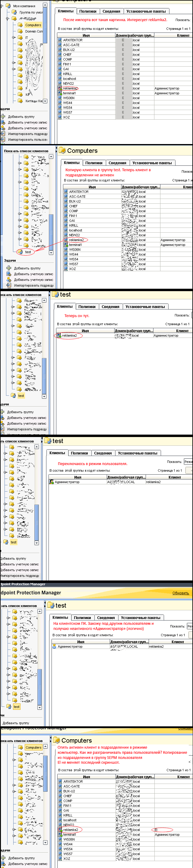Screen dimensions: 193x868
Task: Click tree scroll-down arrow in 'На клиентском ПК' screenshot
Action: [40, 707]
